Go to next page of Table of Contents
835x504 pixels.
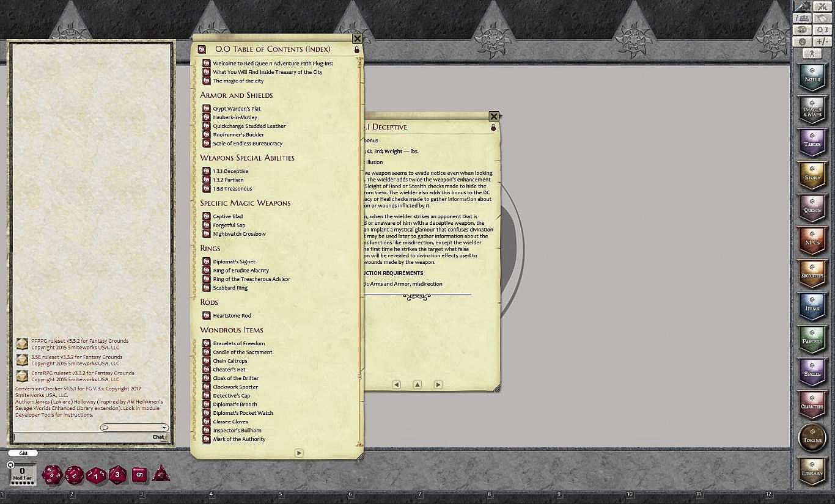tap(299, 453)
